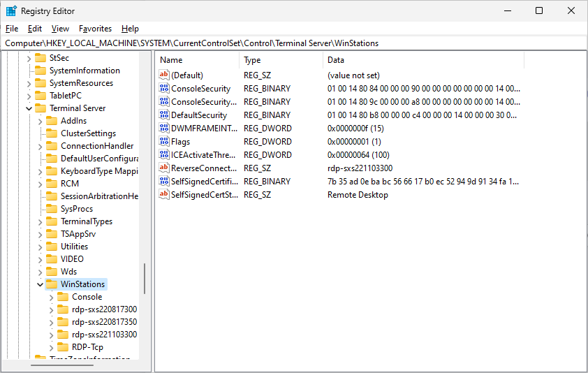
Task: Expand the RDP-Tcp key
Action: point(52,347)
